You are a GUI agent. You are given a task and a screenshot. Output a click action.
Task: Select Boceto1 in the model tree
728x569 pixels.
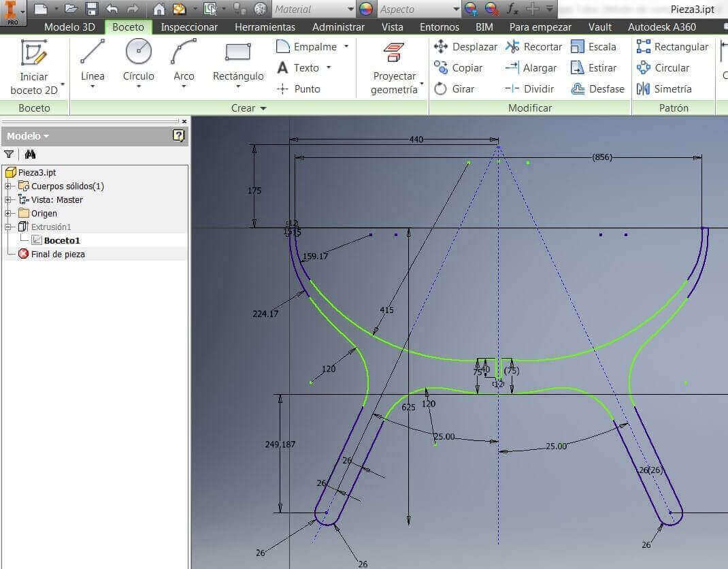tap(62, 241)
